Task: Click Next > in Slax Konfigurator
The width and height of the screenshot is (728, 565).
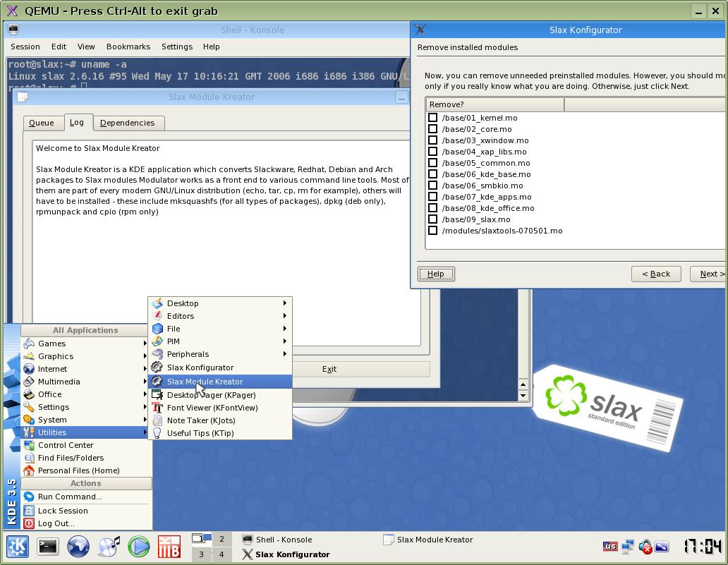Action: [708, 274]
